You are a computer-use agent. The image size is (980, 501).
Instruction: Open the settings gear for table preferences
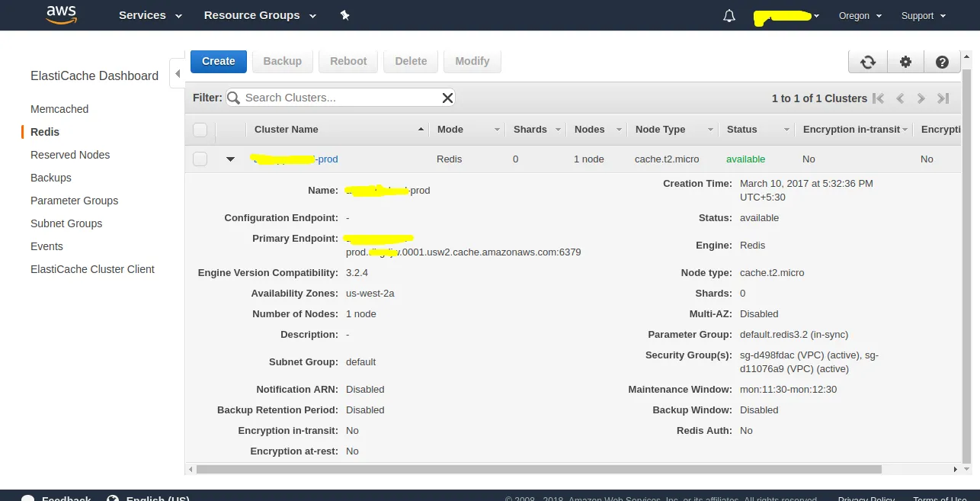[x=905, y=63]
